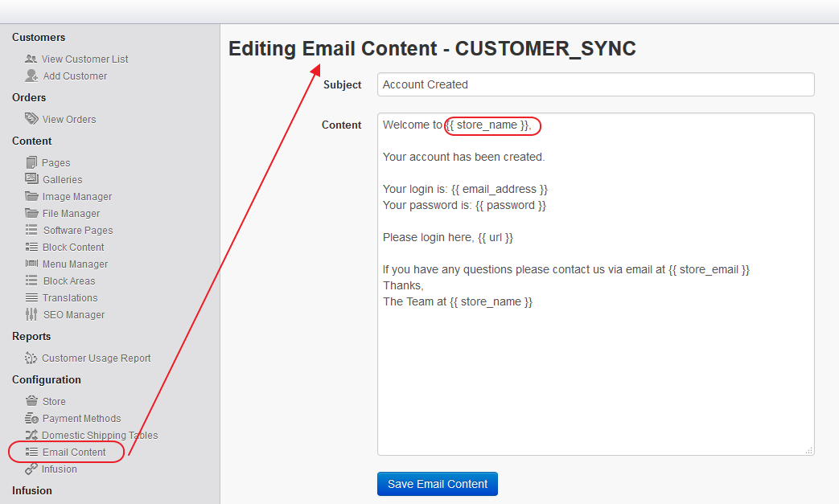Click the Store basket icon
Image resolution: width=839 pixels, height=504 pixels.
tap(31, 401)
